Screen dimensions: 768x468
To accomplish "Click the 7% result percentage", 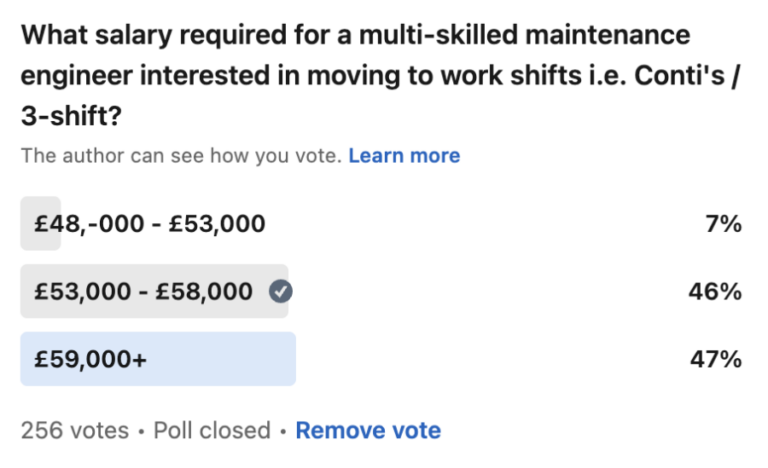I will point(723,224).
